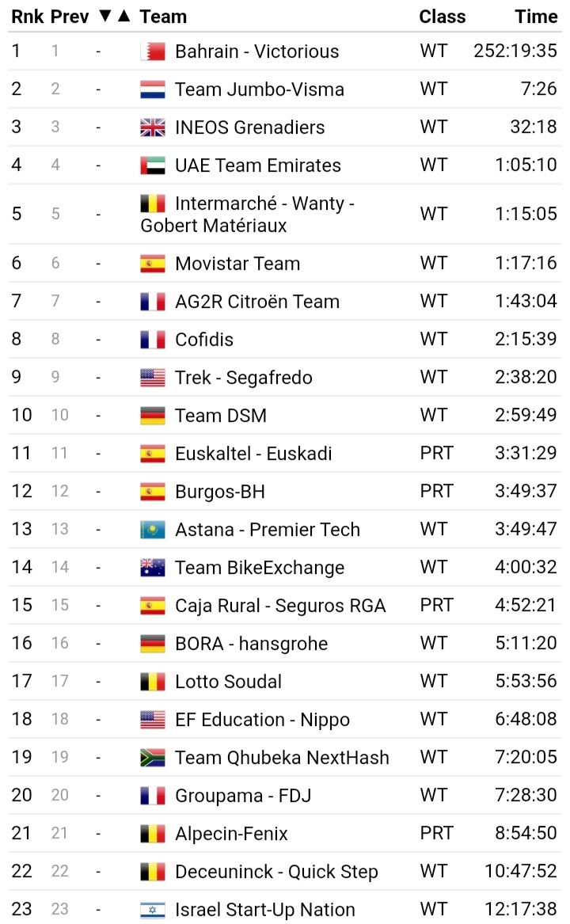Click the Israel flag beside Start-Up Nation
This screenshot has width=570, height=924.
[x=153, y=910]
